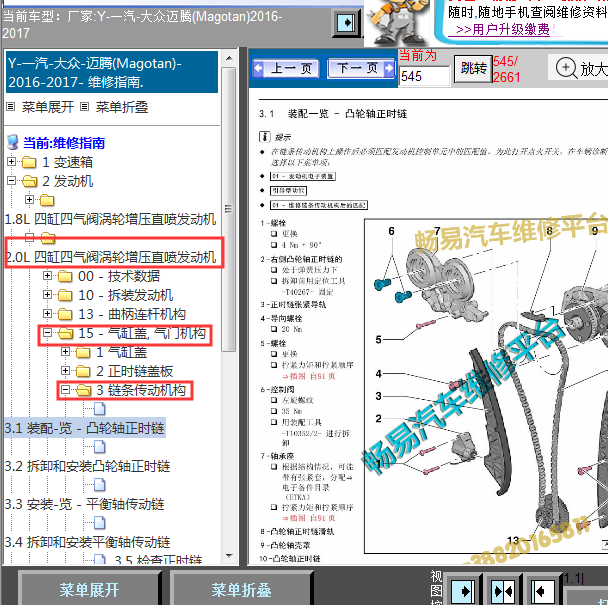Collapse the 2 发动机 folder node
Viewport: 608px width, 605px height.
(12, 180)
